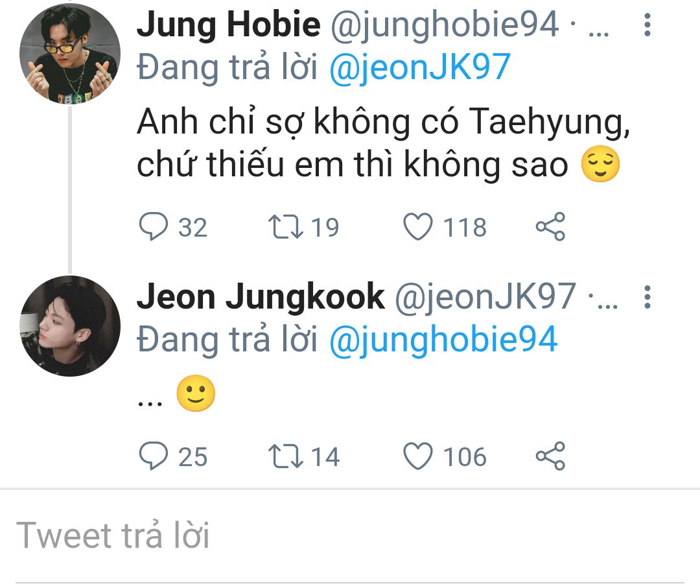Click the @junghobie94 handle in first tweet header
Viewport: 700px width, 588px height.
(445, 25)
